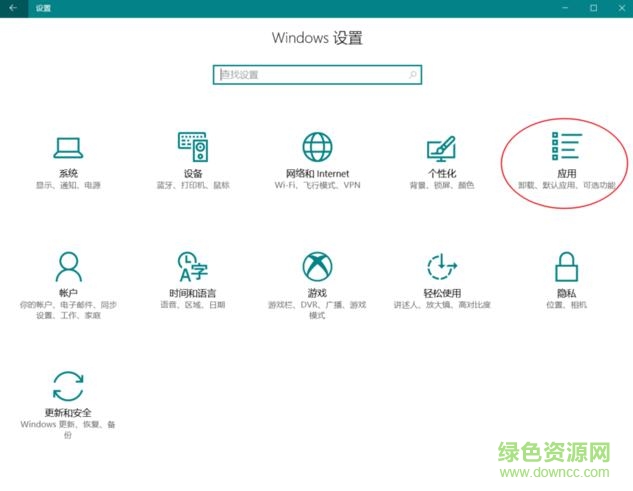Click the search magnifier icon
The image size is (633, 491).
coord(413,75)
